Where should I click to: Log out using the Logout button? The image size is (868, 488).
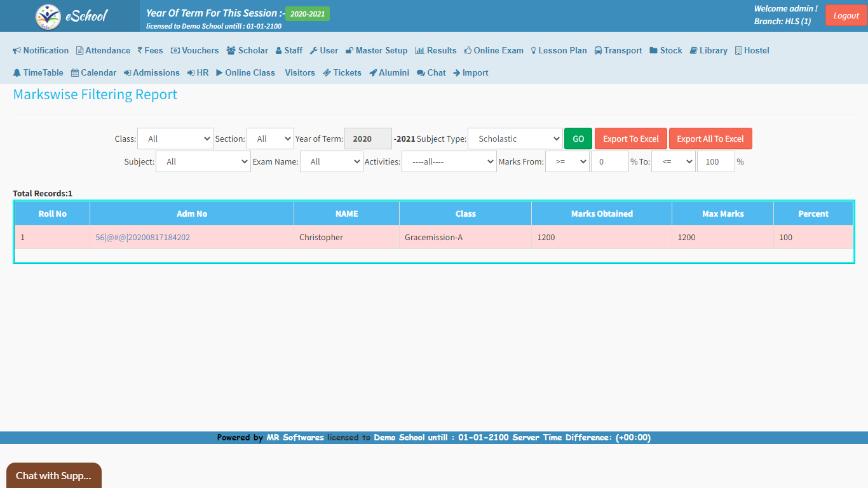[x=846, y=16]
